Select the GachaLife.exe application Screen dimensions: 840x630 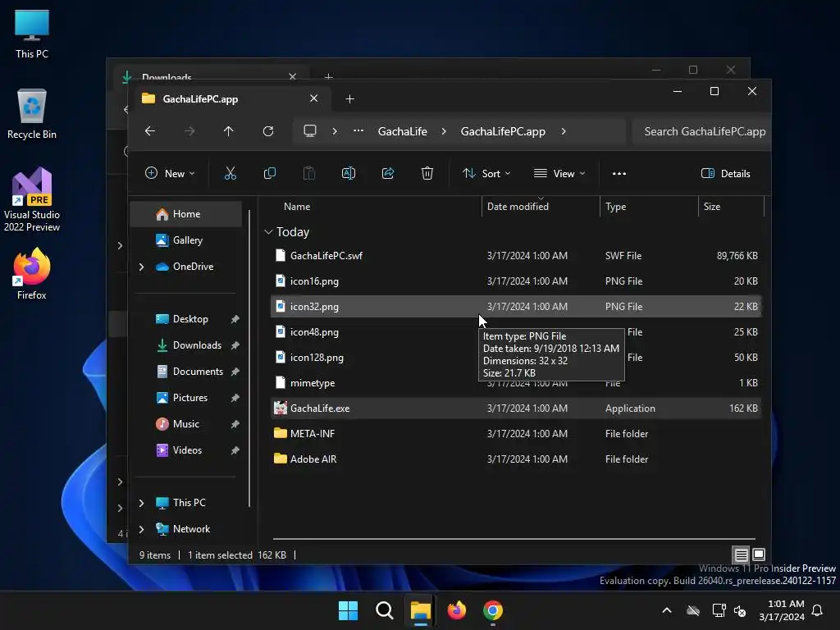[515, 409]
